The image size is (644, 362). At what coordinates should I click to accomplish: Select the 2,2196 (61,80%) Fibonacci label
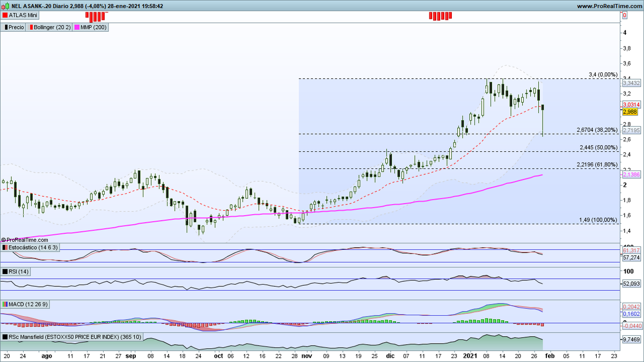597,164
